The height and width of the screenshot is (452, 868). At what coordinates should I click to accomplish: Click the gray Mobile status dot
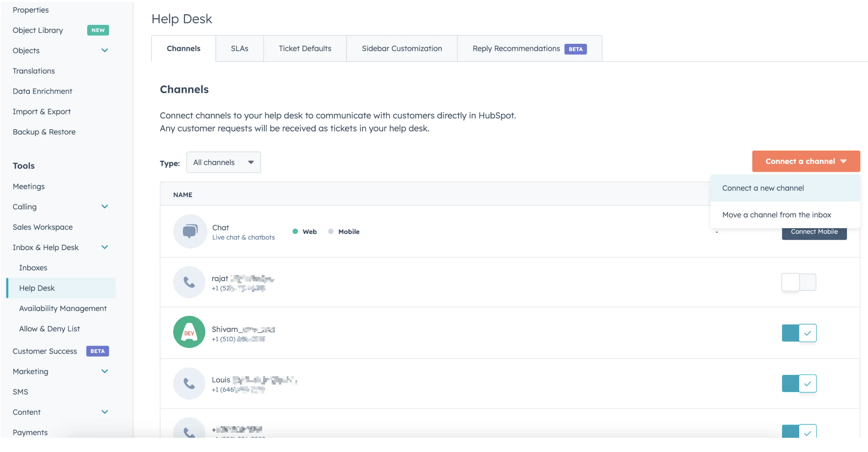tap(331, 231)
